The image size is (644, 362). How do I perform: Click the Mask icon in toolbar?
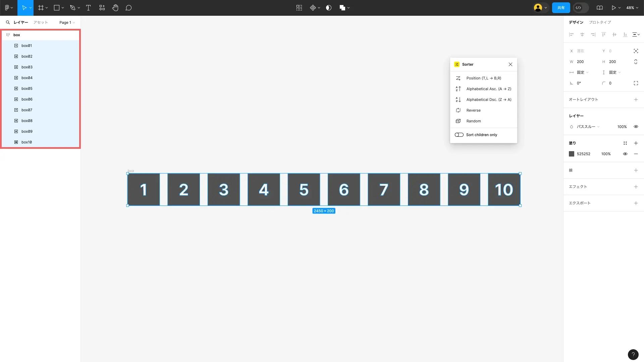point(329,8)
